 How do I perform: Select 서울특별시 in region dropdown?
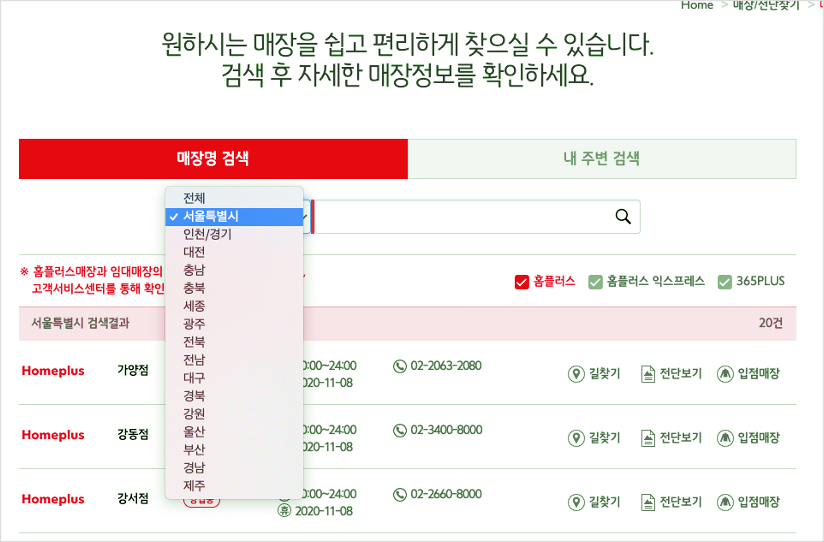pyautogui.click(x=234, y=216)
